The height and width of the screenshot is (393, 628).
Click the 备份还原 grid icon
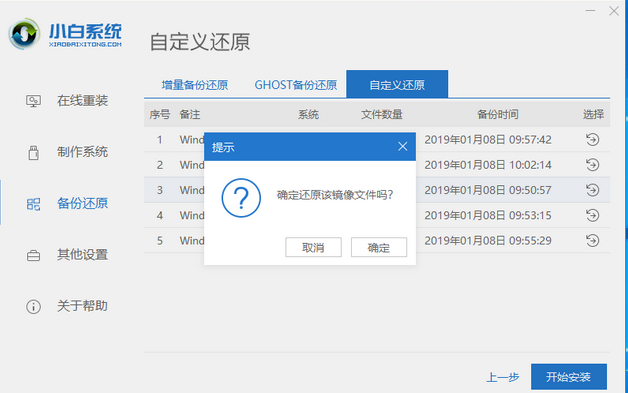pyautogui.click(x=34, y=204)
